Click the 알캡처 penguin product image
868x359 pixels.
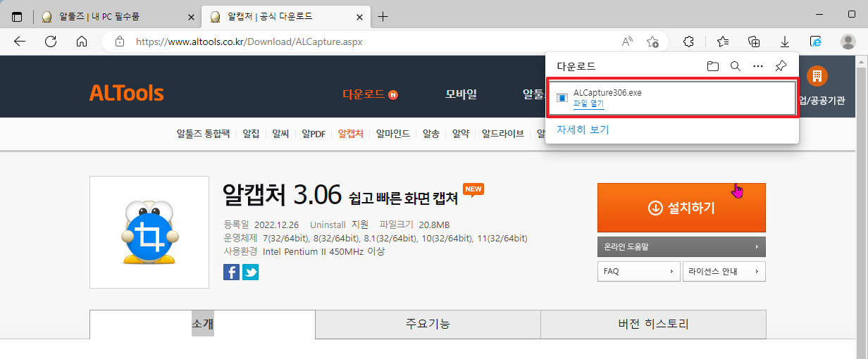point(149,232)
